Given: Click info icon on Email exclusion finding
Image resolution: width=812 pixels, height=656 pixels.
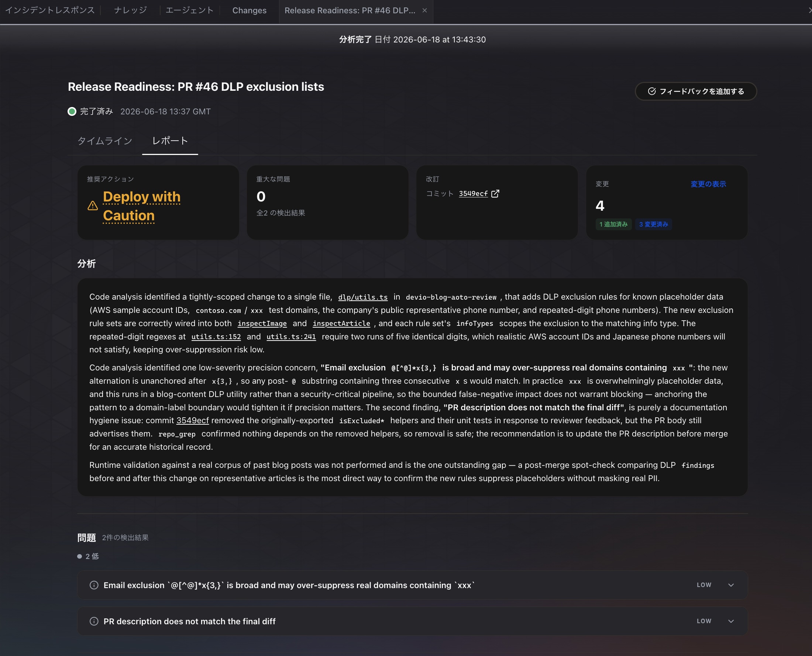Looking at the screenshot, I should (x=94, y=585).
